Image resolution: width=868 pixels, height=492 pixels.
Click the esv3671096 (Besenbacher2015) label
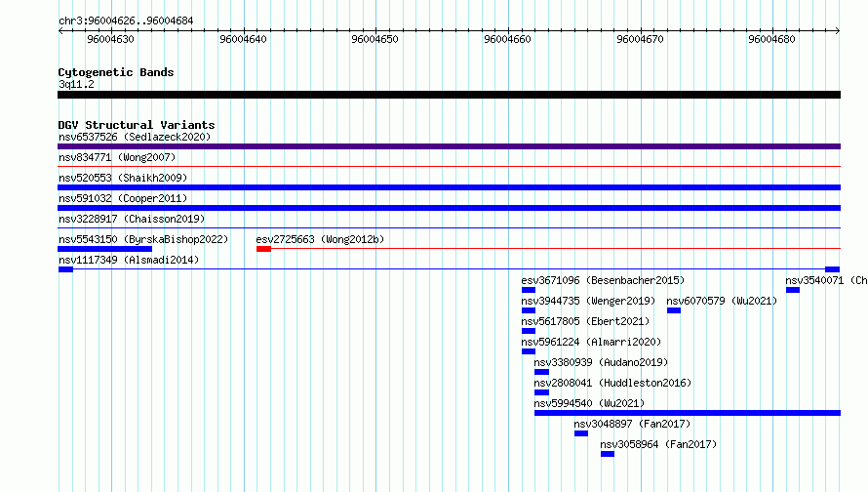coord(603,280)
